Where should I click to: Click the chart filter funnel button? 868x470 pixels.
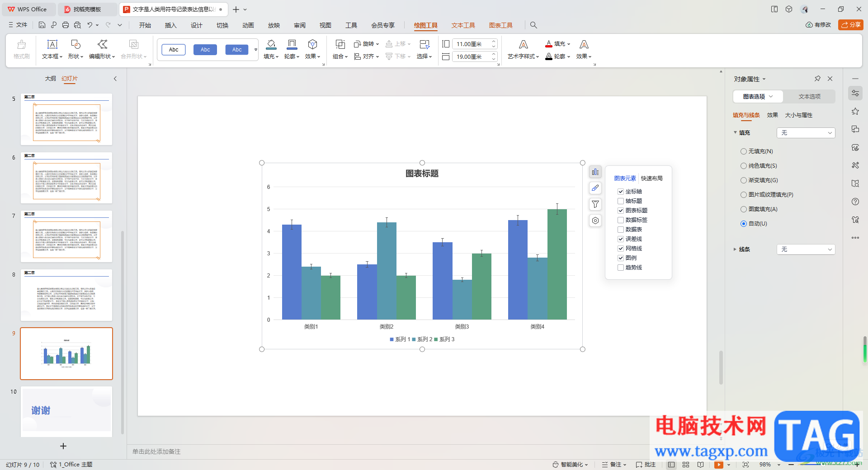coord(595,204)
